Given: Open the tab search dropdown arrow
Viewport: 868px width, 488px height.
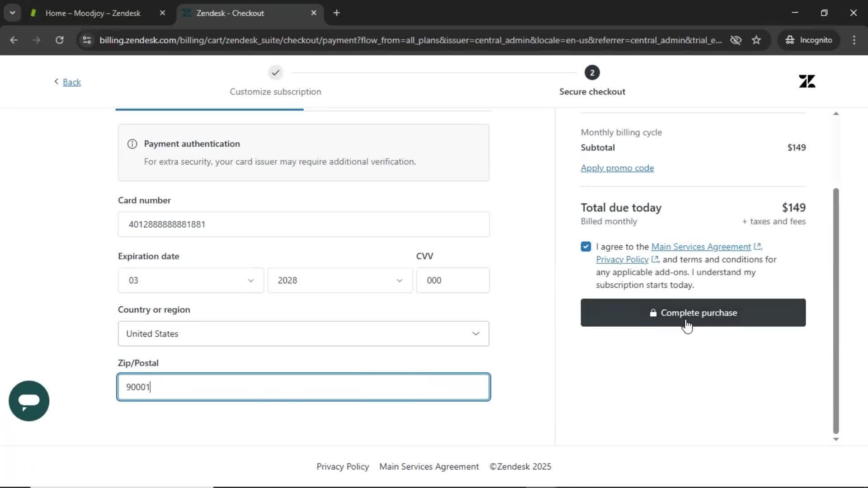Looking at the screenshot, I should [13, 13].
